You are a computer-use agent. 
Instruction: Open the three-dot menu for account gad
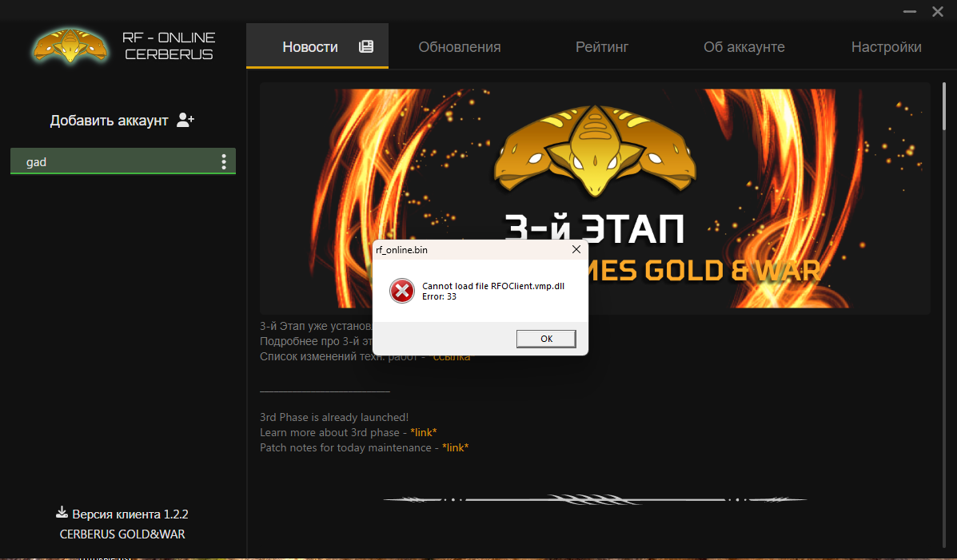(x=224, y=161)
